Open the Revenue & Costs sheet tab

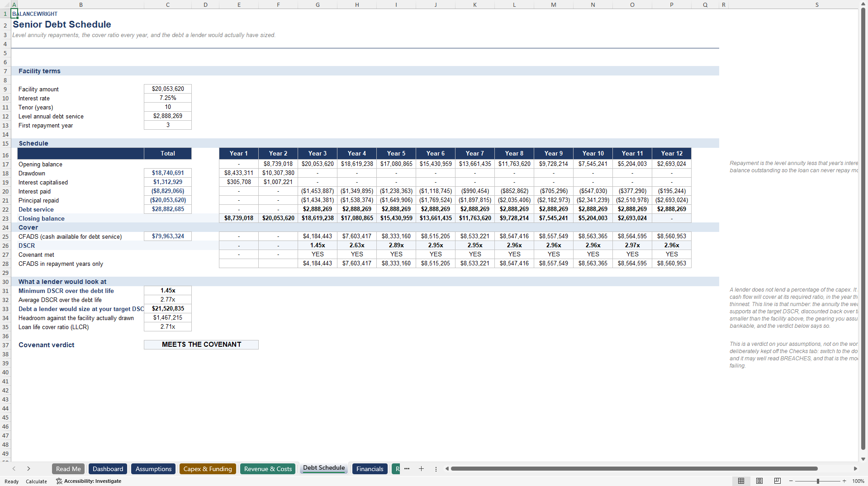[268, 469]
